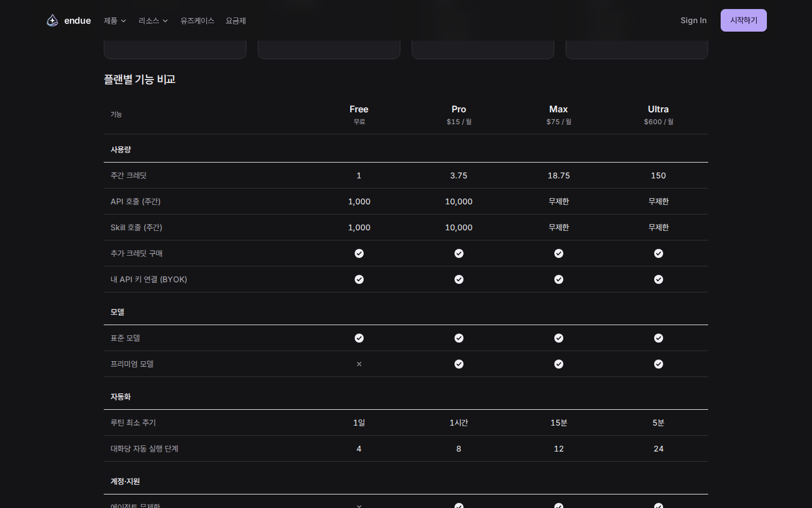Click the Sign In link
Viewport: 812px width, 508px height.
click(x=694, y=20)
